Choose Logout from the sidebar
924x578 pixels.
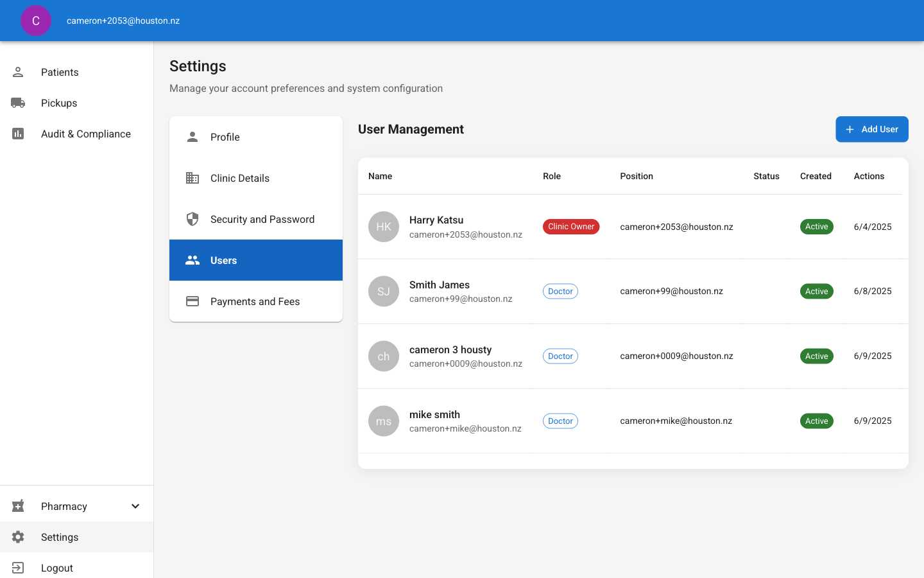[77, 568]
